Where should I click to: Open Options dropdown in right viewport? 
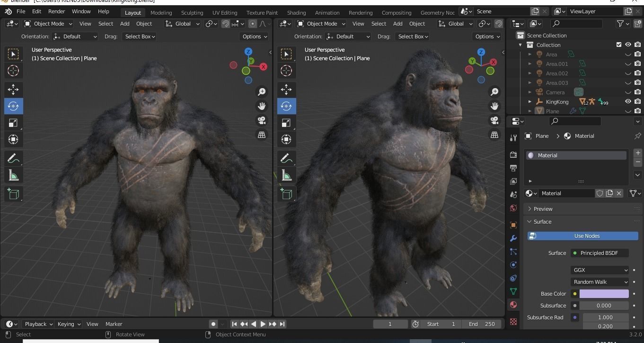point(487,36)
